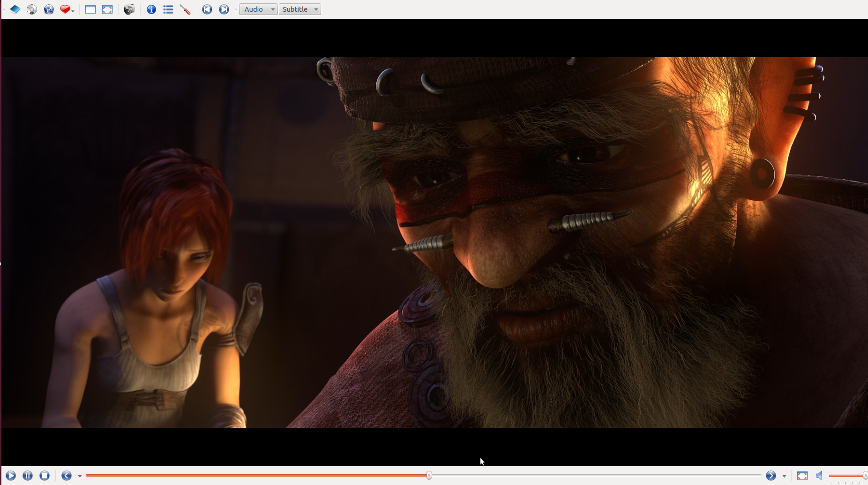868x485 pixels.
Task: Open preferences with the screwdriver icon
Action: [x=185, y=9]
